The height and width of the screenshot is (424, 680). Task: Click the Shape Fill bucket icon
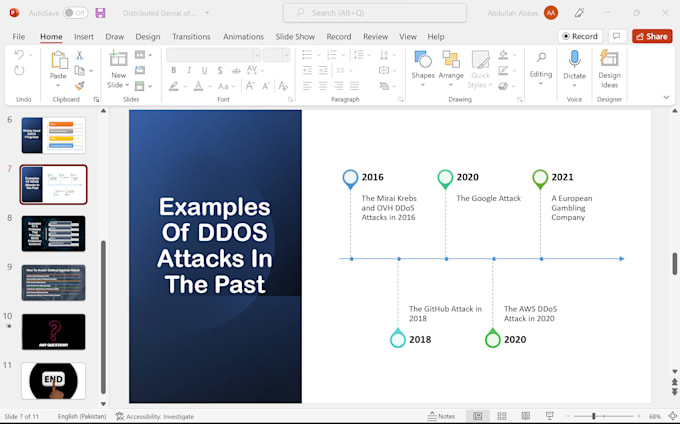point(503,55)
